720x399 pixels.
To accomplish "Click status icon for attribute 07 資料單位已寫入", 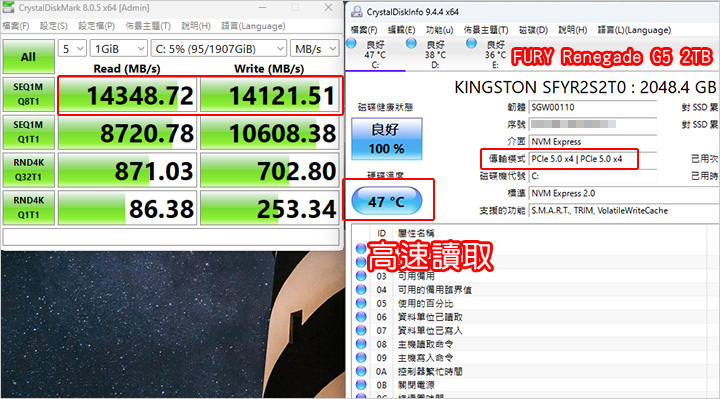I will (x=361, y=330).
